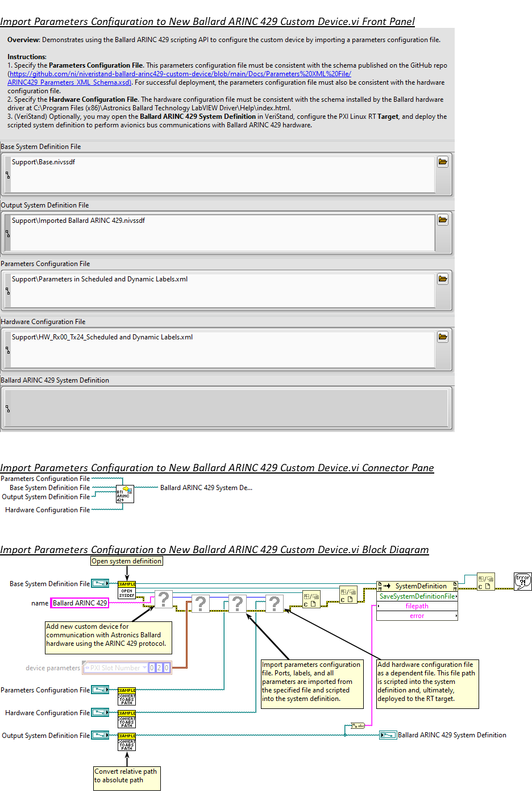Screen dimensions: 532x805
Task: Select the error output row of invoke node
Action: coord(417,616)
